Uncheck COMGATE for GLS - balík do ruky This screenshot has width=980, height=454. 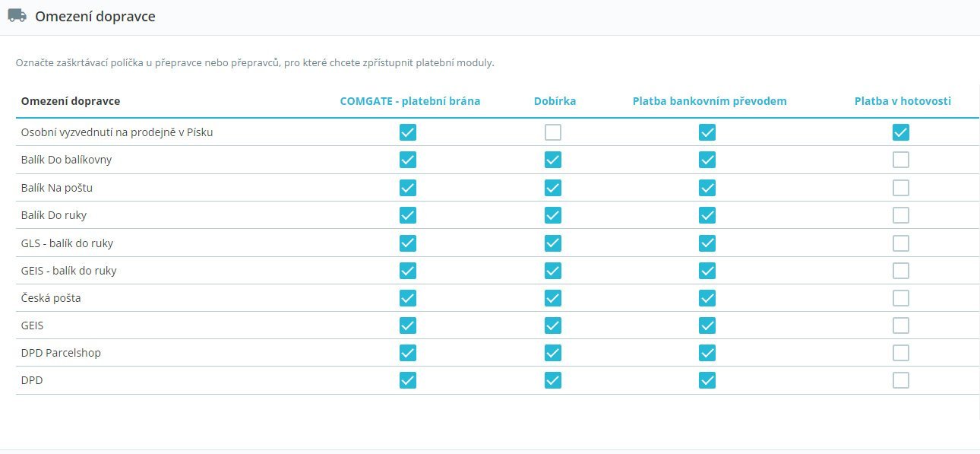pos(408,243)
